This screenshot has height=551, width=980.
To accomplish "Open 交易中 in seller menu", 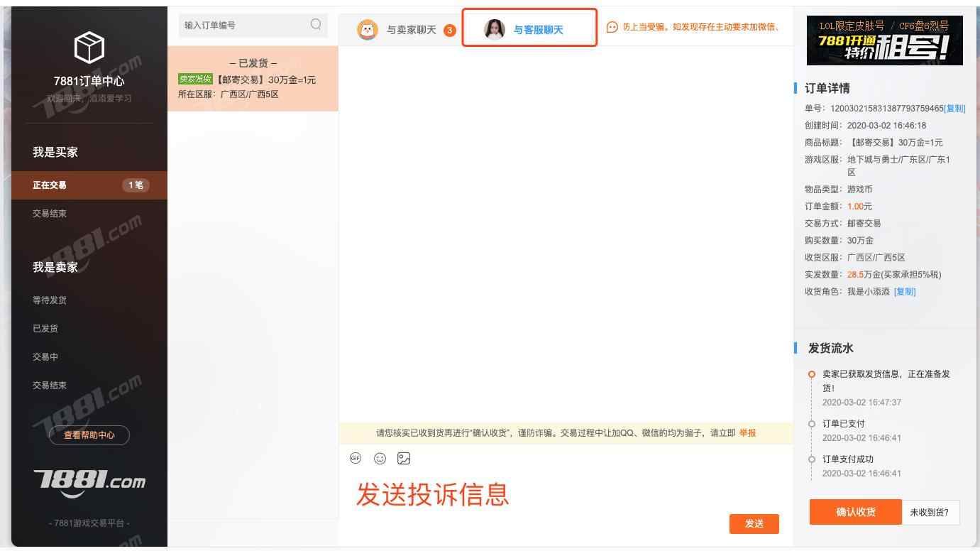I will coord(45,357).
